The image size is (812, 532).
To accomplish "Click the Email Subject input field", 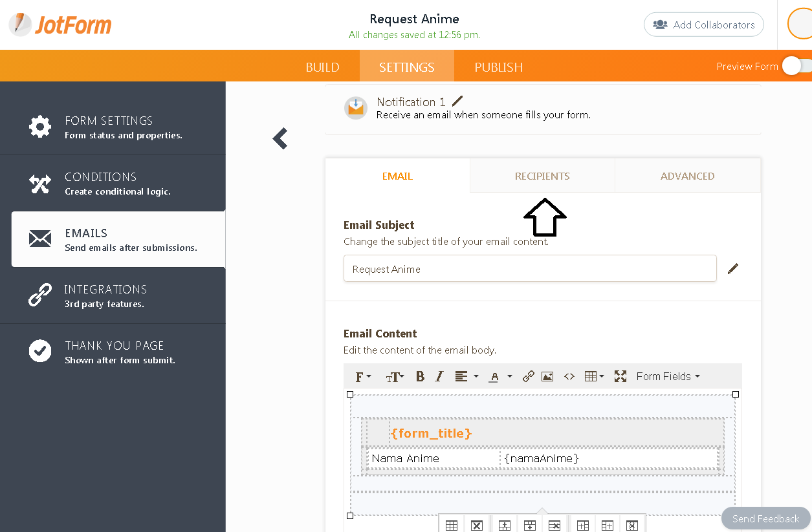I will click(530, 268).
